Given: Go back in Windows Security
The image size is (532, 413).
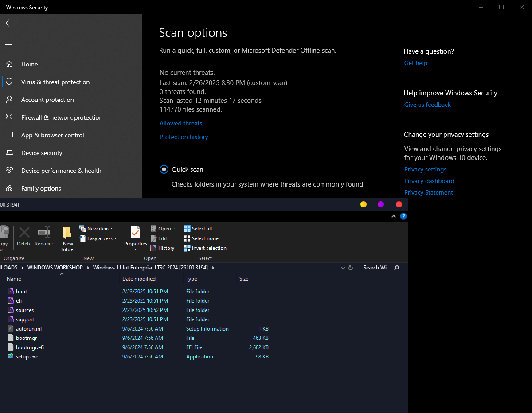Looking at the screenshot, I should [9, 23].
